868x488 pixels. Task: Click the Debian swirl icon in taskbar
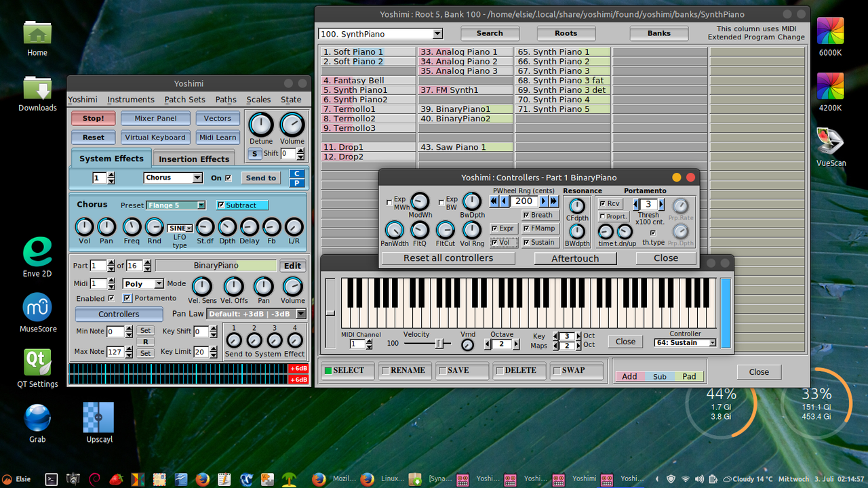[94, 479]
